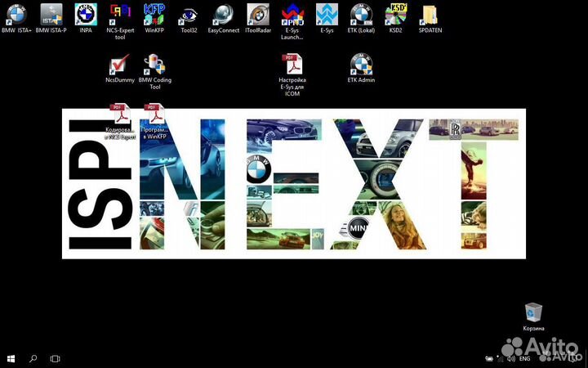The width and height of the screenshot is (588, 368).
Task: Launch EasyConnect from the desktop
Action: tap(223, 15)
